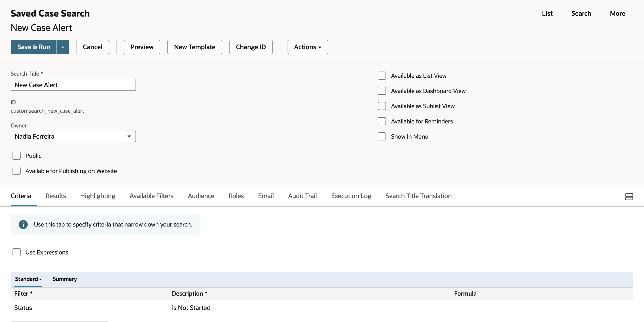Screen dimensions: 644x322
Task: Open the Search link in header
Action: (581, 13)
